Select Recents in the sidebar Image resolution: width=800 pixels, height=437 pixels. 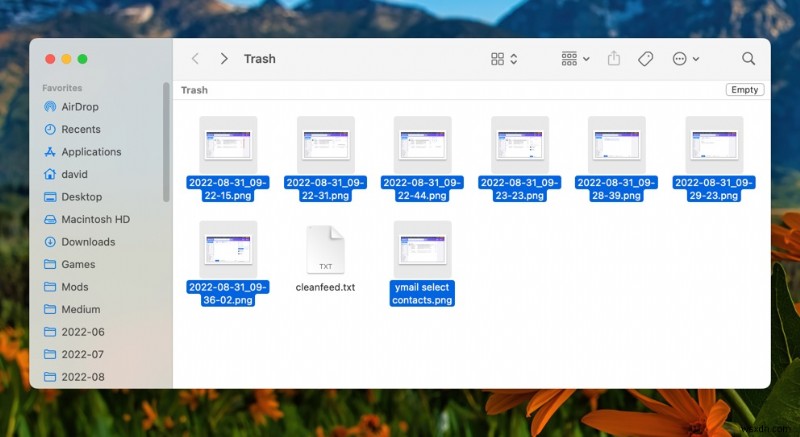tap(72, 130)
